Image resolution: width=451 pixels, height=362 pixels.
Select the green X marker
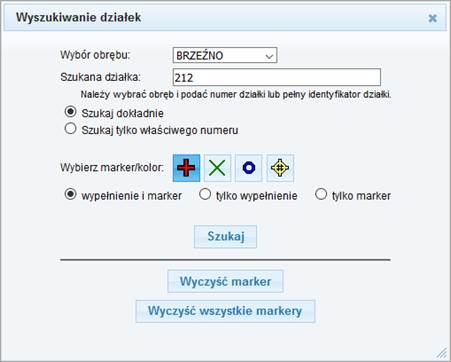coord(217,168)
